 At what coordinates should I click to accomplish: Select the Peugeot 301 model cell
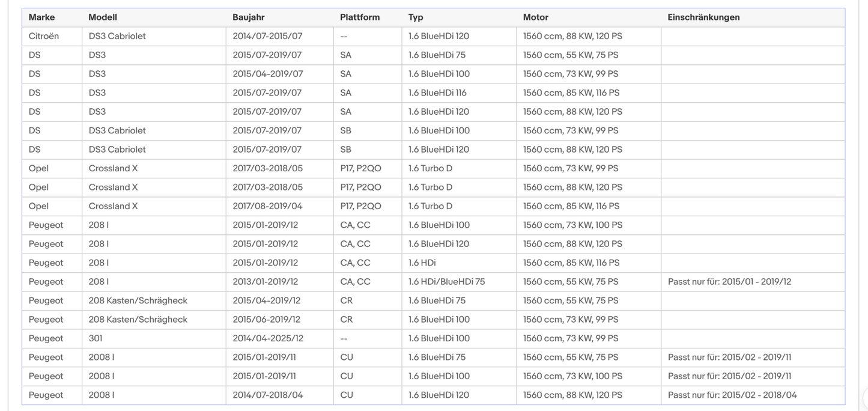click(96, 338)
